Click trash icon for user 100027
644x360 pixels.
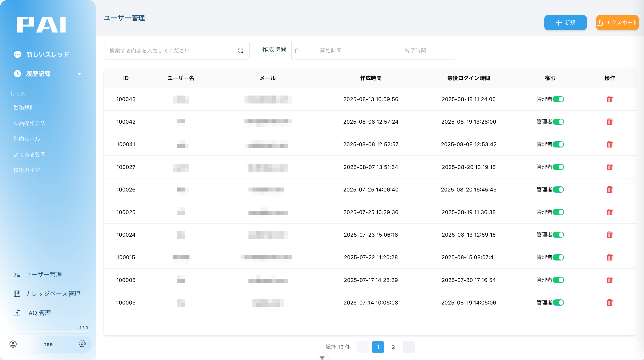pyautogui.click(x=609, y=167)
